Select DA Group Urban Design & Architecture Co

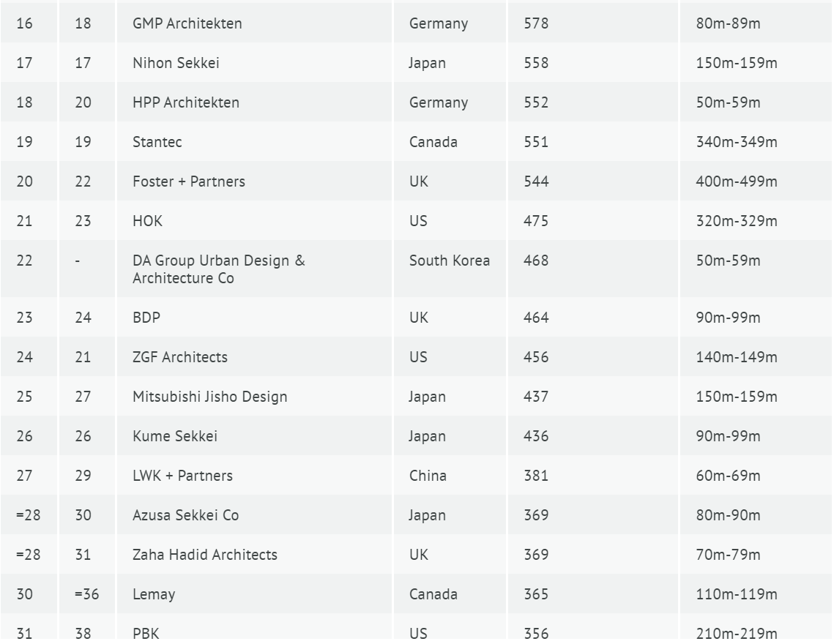coord(219,269)
